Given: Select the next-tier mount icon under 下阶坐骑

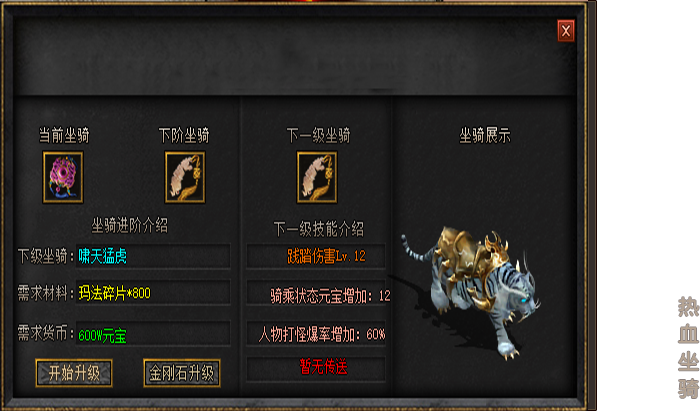Looking at the screenshot, I should click(185, 177).
